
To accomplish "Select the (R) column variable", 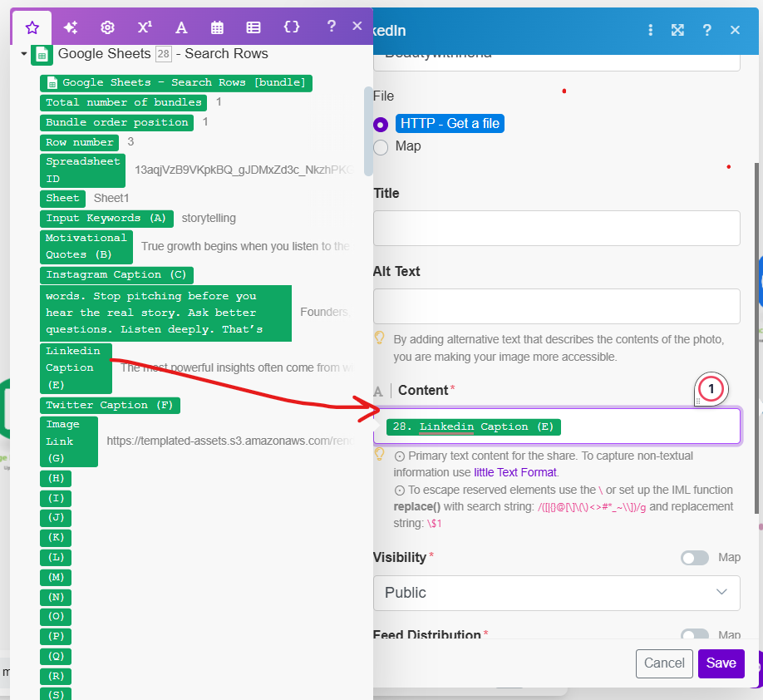I will 56,677.
